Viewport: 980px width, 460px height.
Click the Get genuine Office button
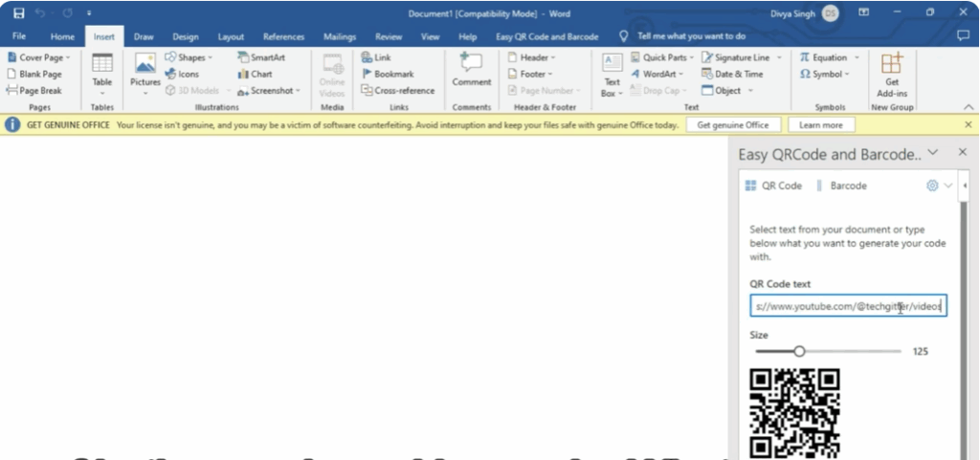pos(733,125)
